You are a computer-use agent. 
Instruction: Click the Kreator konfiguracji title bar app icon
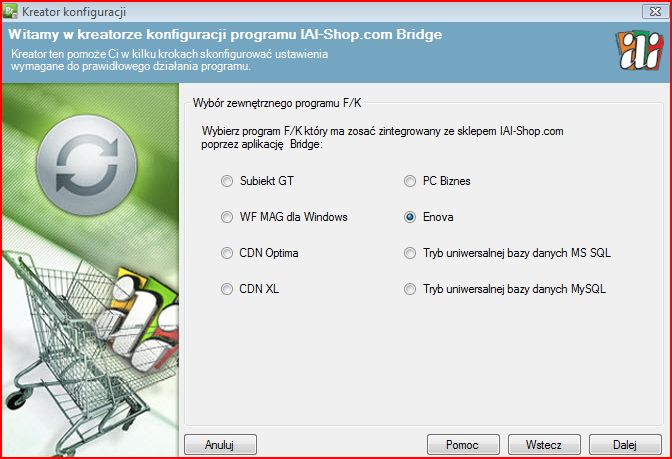pos(10,12)
